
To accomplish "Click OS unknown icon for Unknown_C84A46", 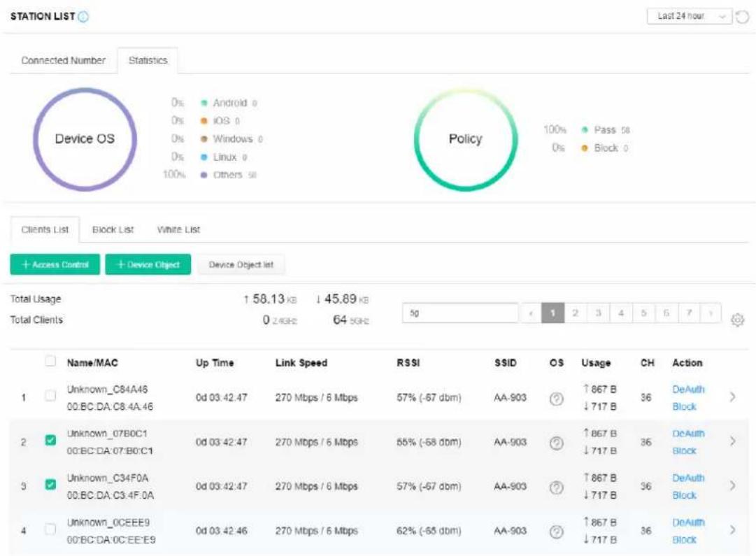I will [x=557, y=399].
